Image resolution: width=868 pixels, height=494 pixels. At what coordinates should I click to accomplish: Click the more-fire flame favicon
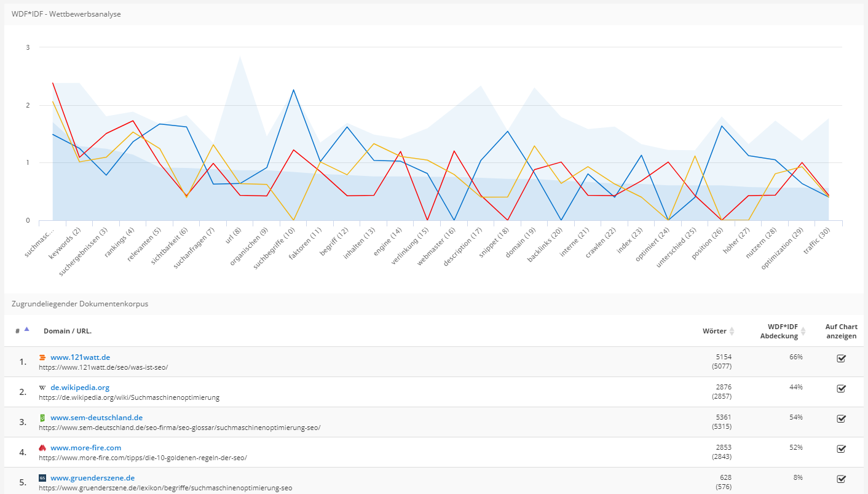point(42,448)
